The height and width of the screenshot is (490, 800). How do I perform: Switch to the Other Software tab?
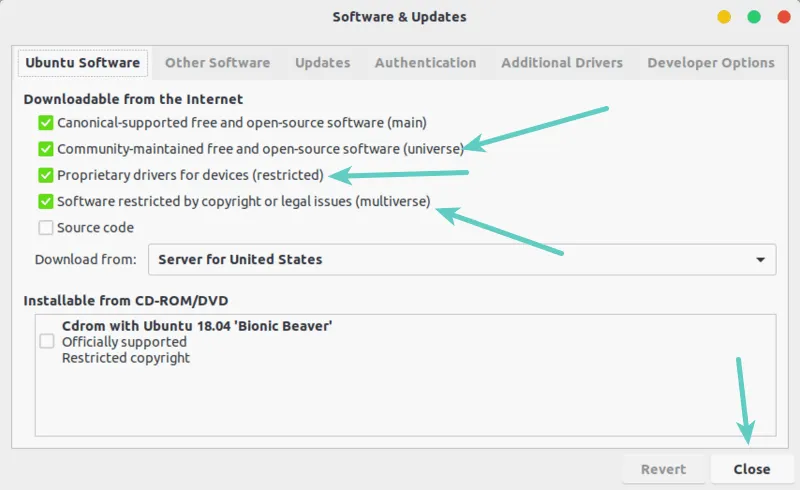click(x=217, y=62)
